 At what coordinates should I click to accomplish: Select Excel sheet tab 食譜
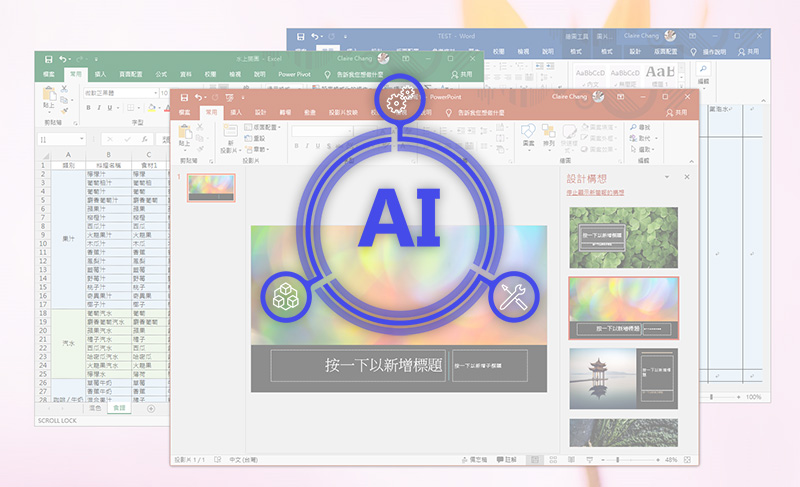(x=119, y=408)
